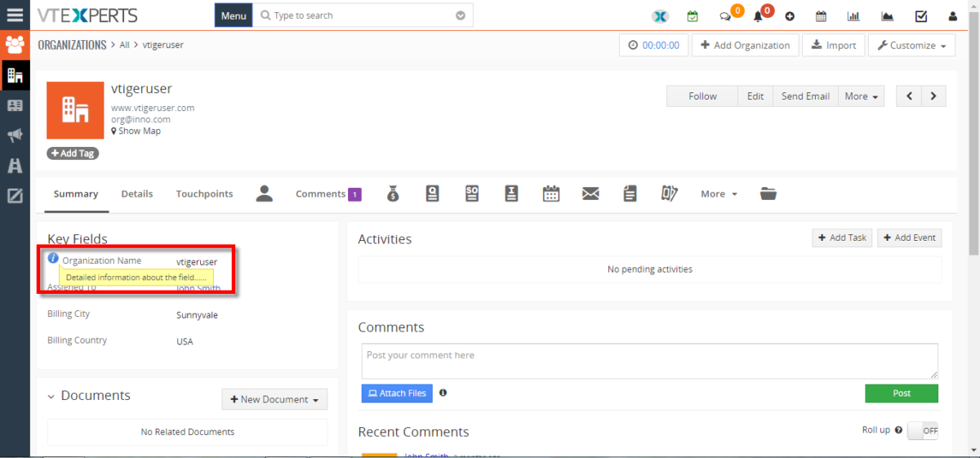Expand the search box dropdown arrow
The width and height of the screenshot is (980, 458).
pos(461,16)
